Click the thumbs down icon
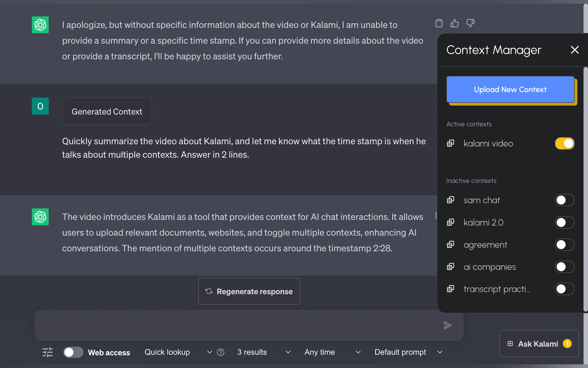The width and height of the screenshot is (588, 368). (470, 23)
